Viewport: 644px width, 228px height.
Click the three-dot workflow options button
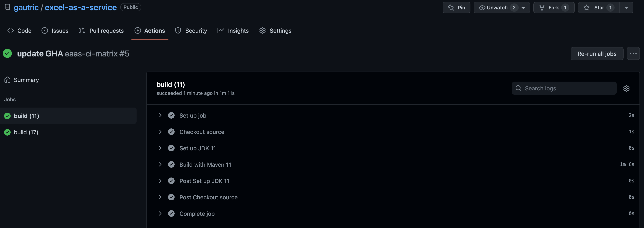(633, 54)
